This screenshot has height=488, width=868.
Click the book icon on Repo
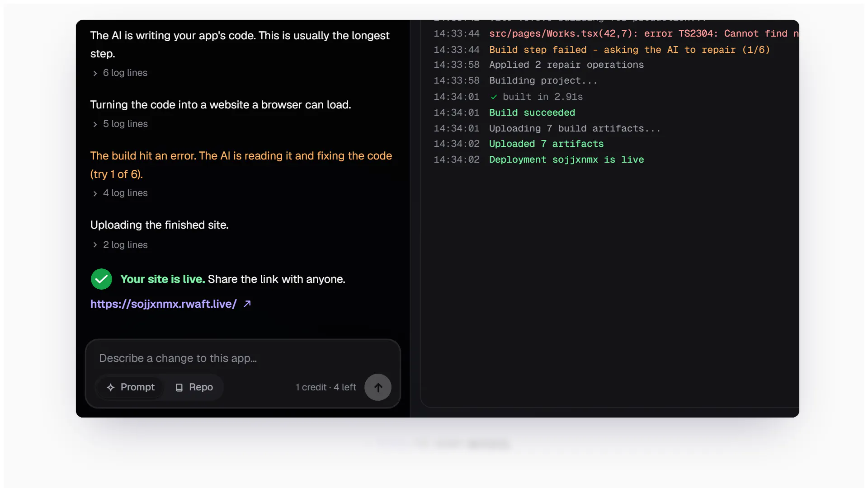click(x=179, y=388)
